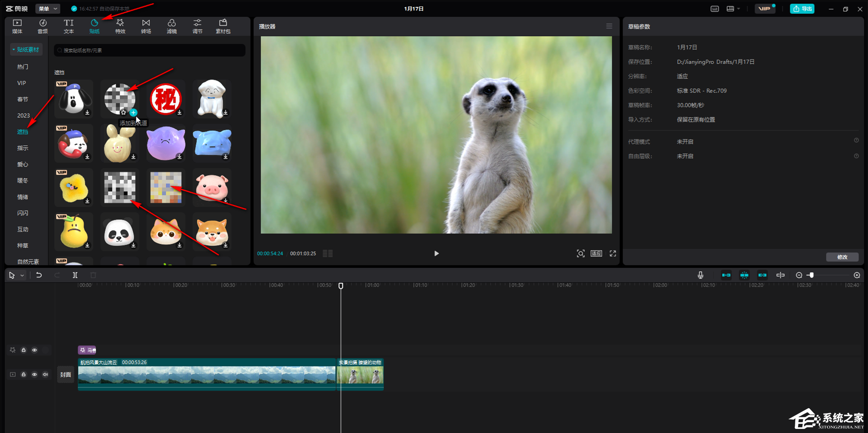The image size is (868, 433).
Task: Open the 转场 transitions panel
Action: (145, 26)
